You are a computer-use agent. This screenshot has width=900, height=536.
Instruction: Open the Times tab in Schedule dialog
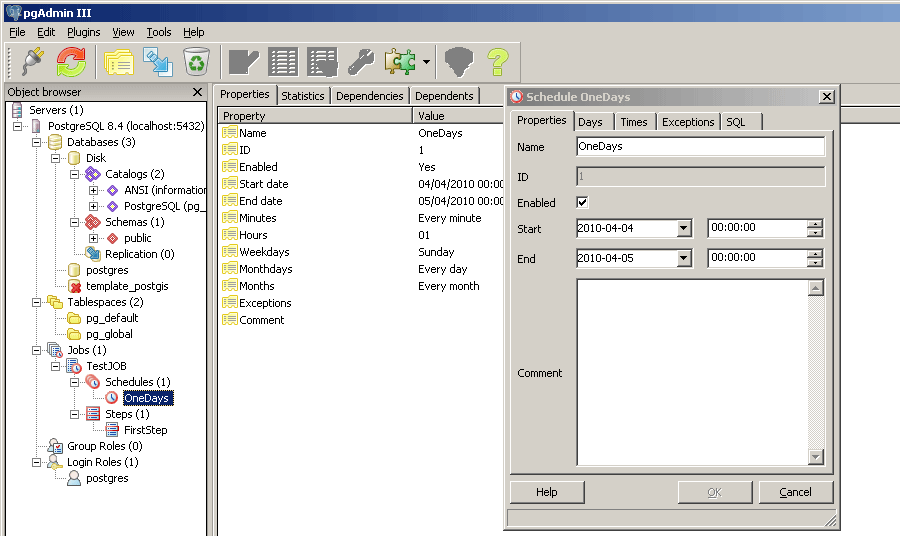coord(634,122)
